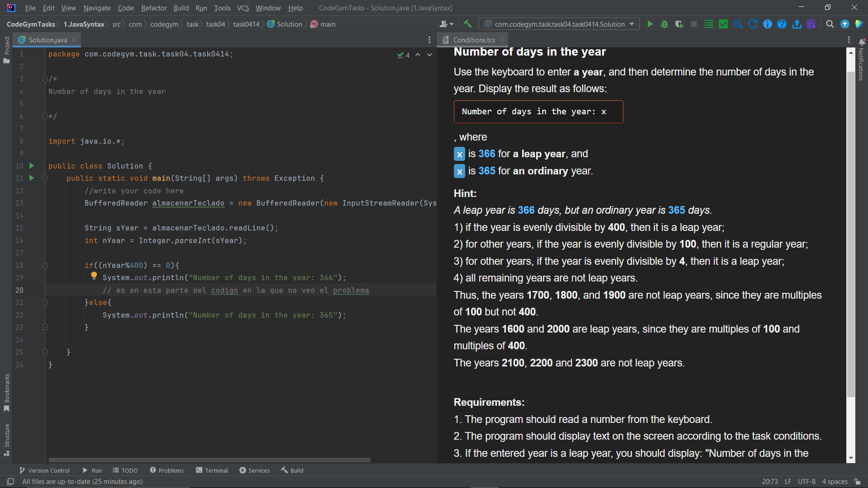Toggle the Structure tool window

pyautogui.click(x=7, y=435)
